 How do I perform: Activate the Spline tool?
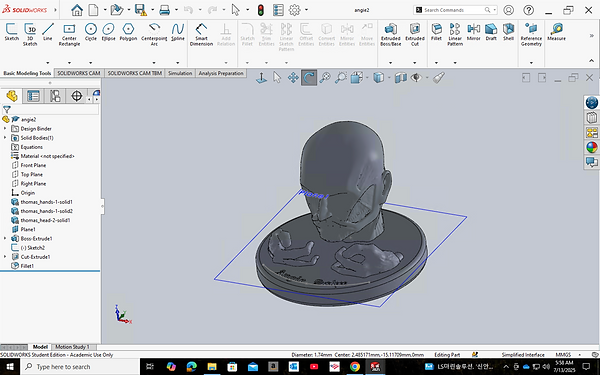[x=178, y=32]
